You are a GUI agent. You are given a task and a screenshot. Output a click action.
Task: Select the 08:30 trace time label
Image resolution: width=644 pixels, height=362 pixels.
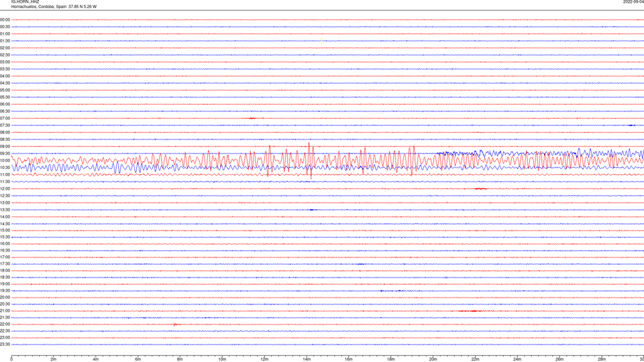5,139
